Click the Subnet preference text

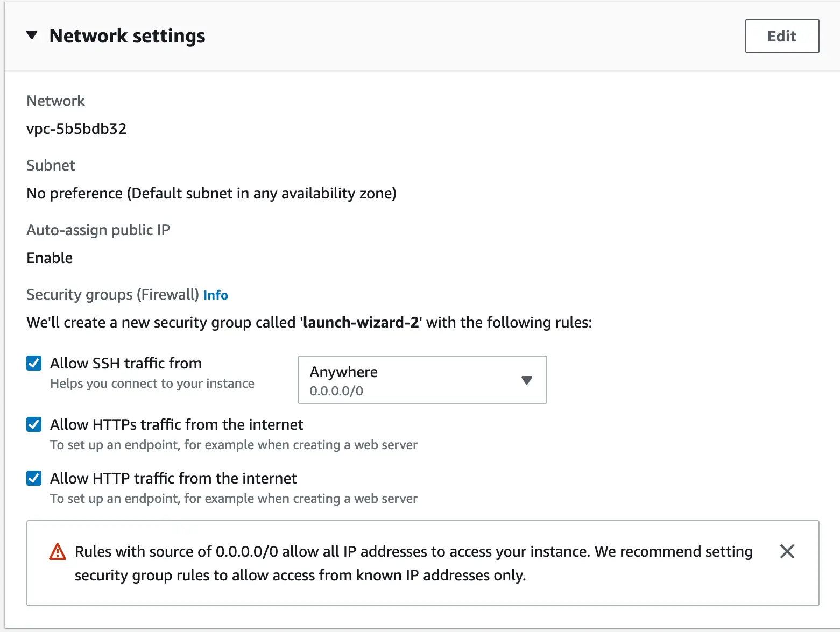211,193
